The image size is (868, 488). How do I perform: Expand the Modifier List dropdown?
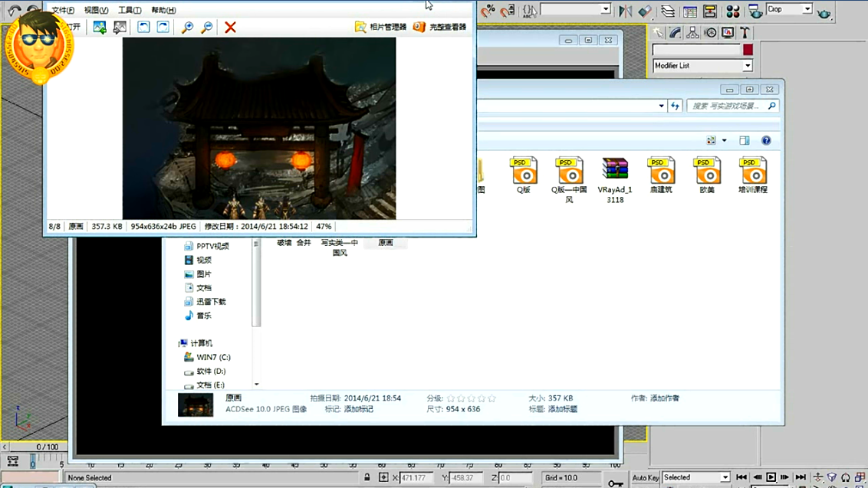pos(748,66)
